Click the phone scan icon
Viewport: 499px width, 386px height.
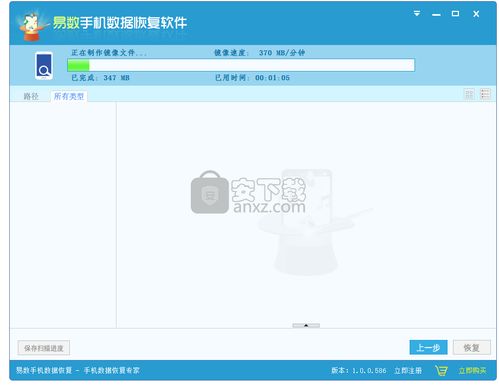pyautogui.click(x=44, y=66)
